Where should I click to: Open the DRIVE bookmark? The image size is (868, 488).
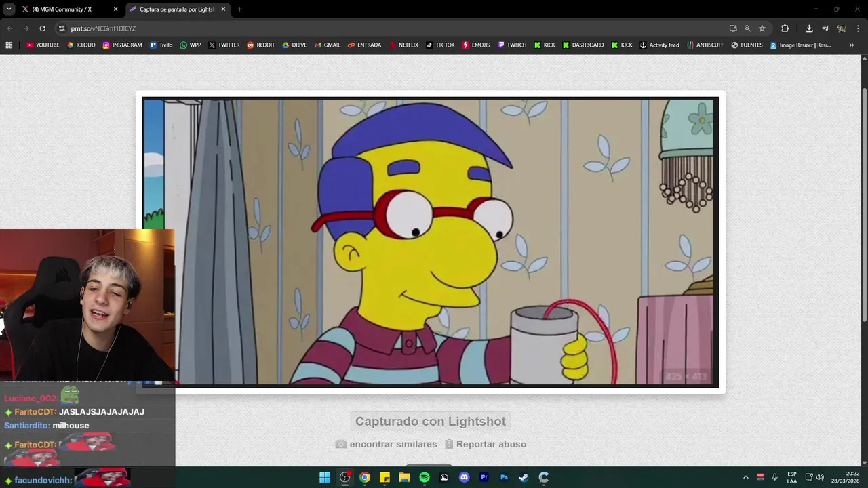pyautogui.click(x=295, y=45)
